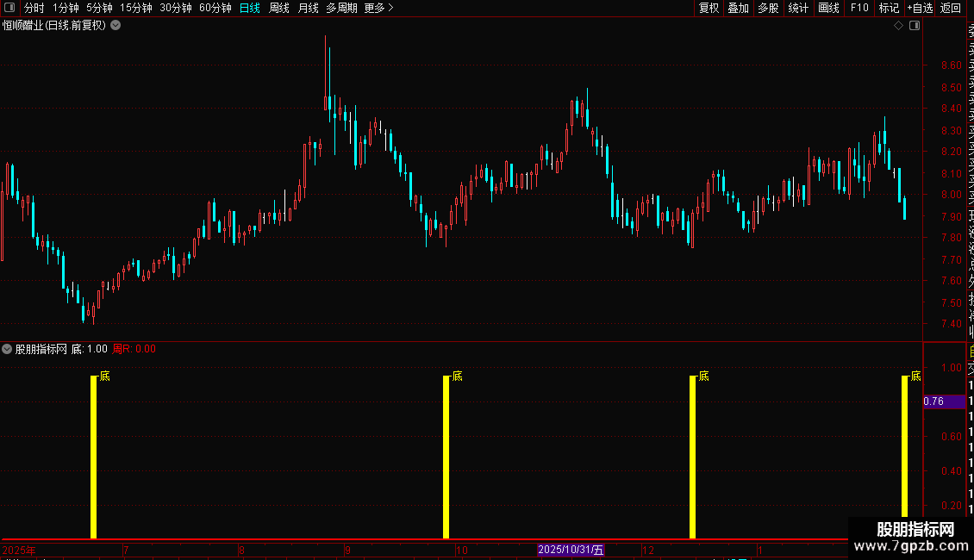Select the 1分钟 period

point(66,8)
